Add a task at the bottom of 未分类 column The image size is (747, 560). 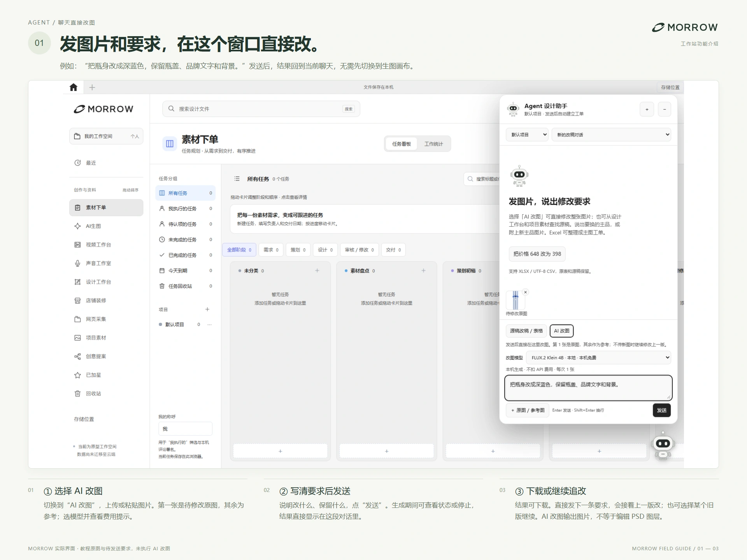[280, 451]
